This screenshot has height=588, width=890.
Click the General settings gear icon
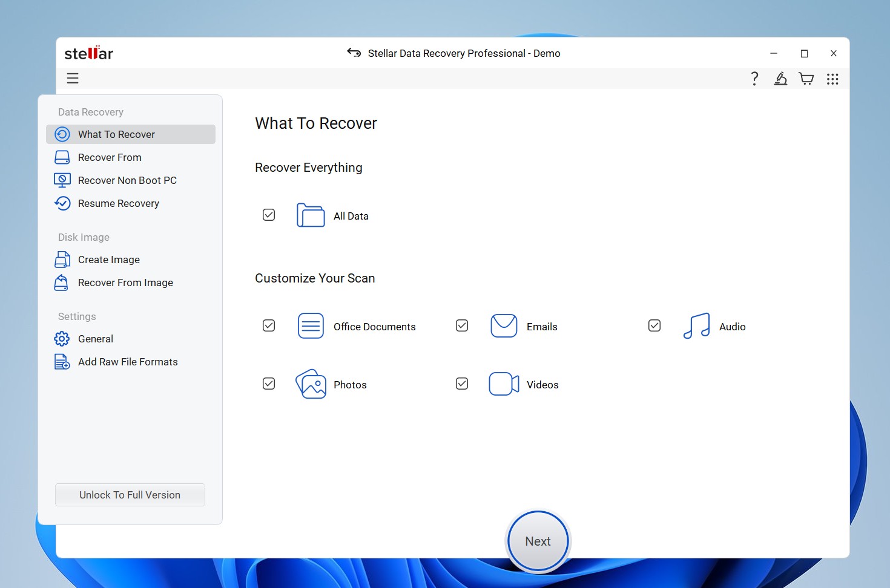coord(62,339)
